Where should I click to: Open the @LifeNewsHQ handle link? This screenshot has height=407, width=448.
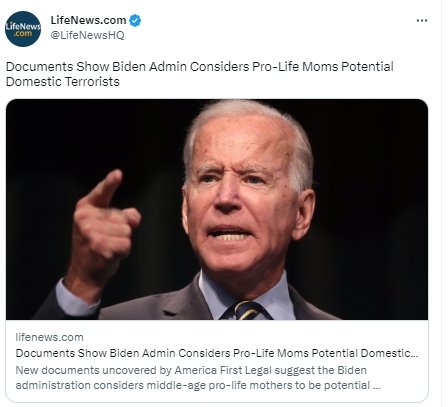click(87, 35)
